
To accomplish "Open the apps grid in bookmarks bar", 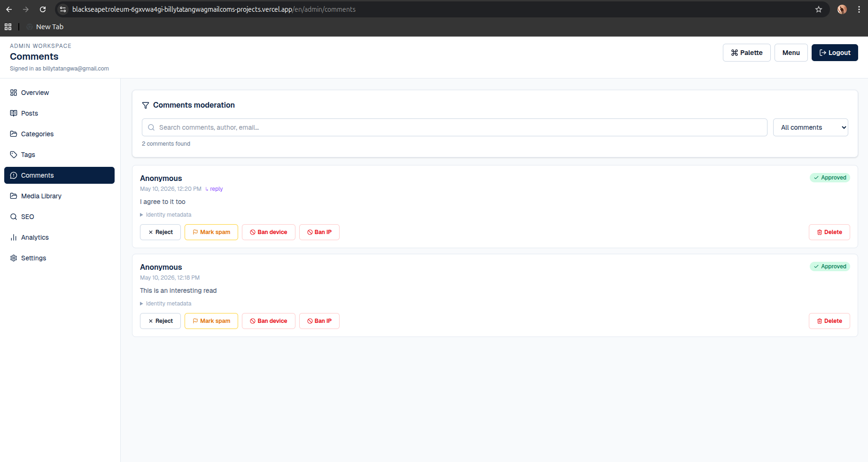I will coord(8,27).
